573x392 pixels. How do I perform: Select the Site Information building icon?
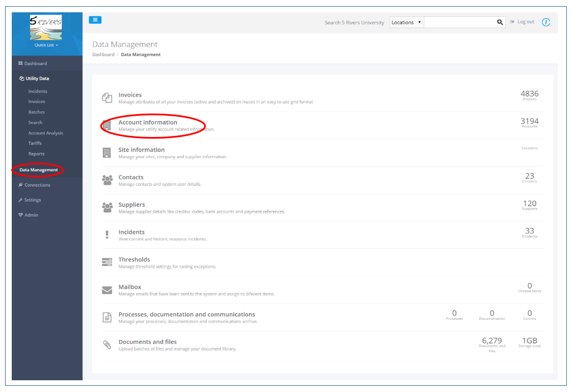[107, 152]
